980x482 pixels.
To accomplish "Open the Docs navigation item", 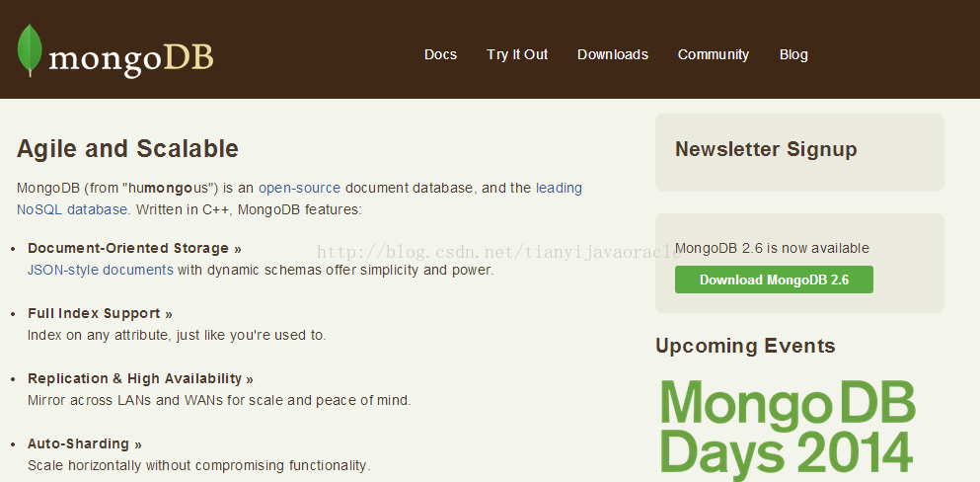I will pyautogui.click(x=440, y=54).
